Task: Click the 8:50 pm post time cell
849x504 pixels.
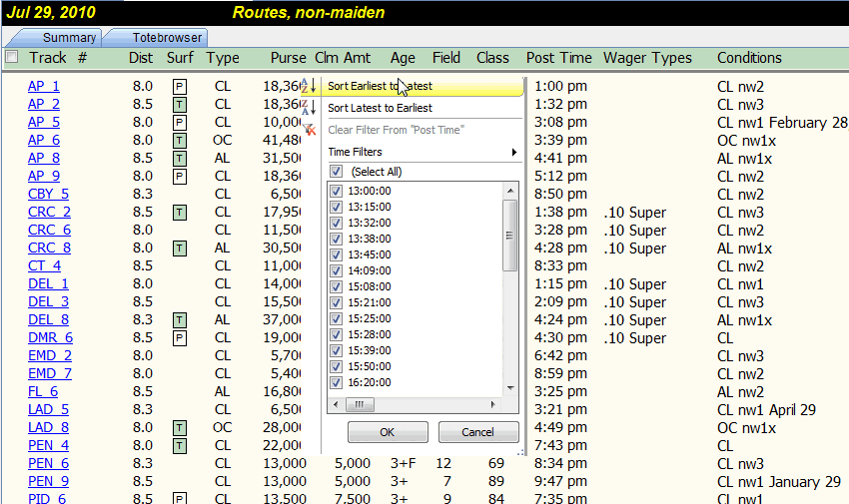Action: [560, 194]
